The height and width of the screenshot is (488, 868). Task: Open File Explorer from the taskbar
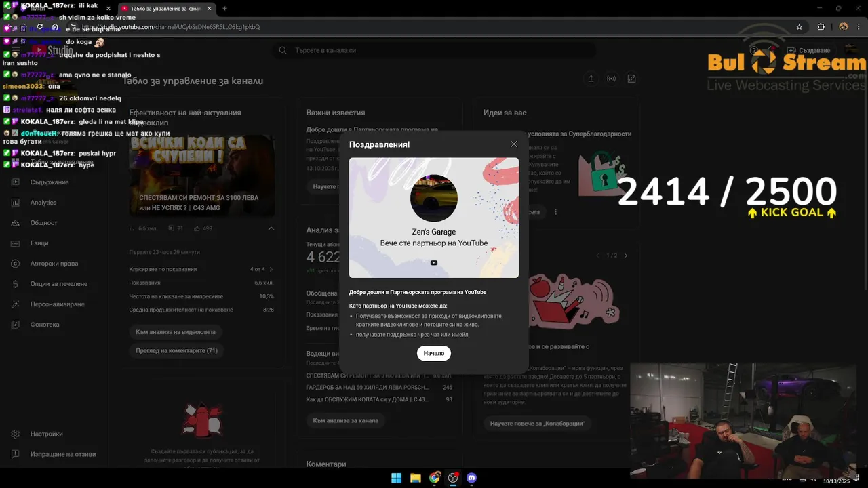415,478
